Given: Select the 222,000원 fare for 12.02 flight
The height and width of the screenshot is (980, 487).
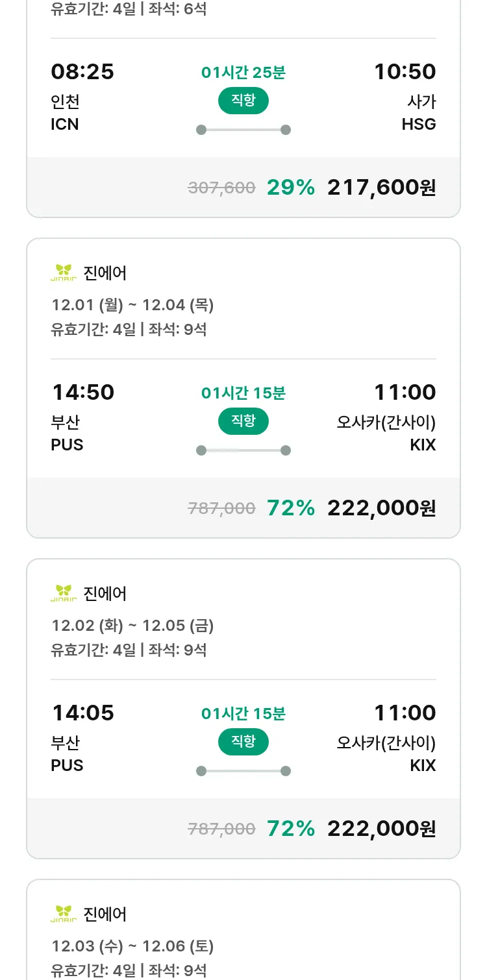Looking at the screenshot, I should point(381,829).
